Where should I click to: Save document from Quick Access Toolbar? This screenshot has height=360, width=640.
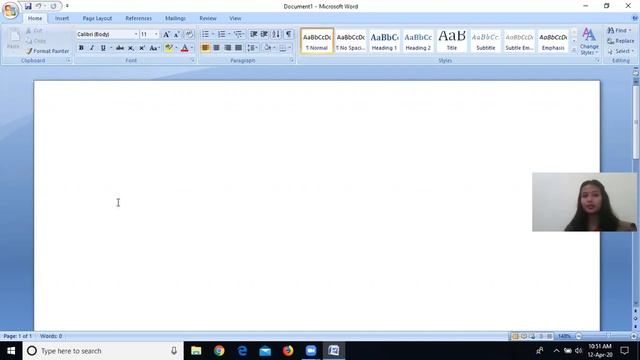coord(28,6)
